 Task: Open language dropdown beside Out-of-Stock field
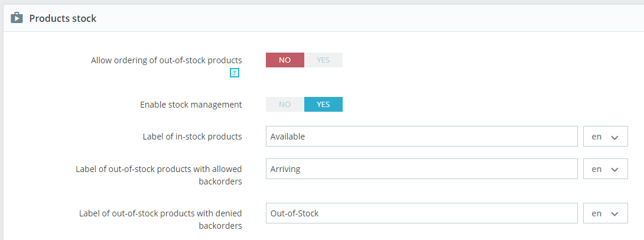pyautogui.click(x=605, y=213)
